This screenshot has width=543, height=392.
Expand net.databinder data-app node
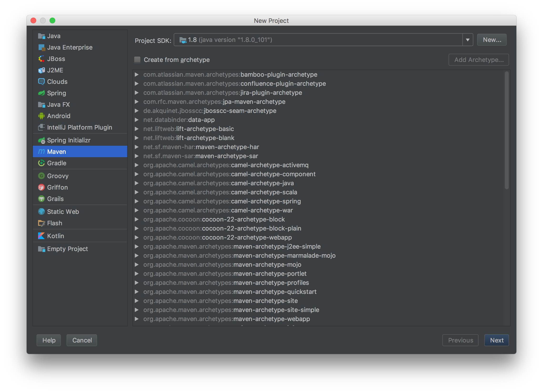tap(136, 120)
